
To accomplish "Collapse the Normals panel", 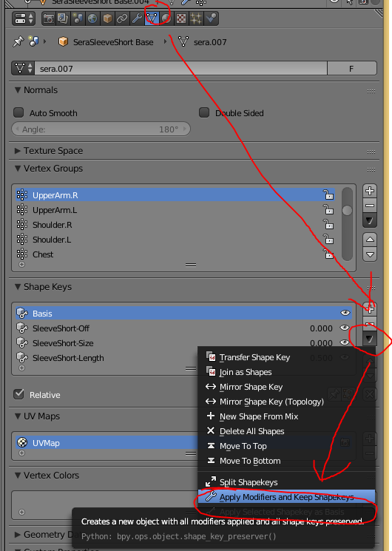I will click(18, 90).
